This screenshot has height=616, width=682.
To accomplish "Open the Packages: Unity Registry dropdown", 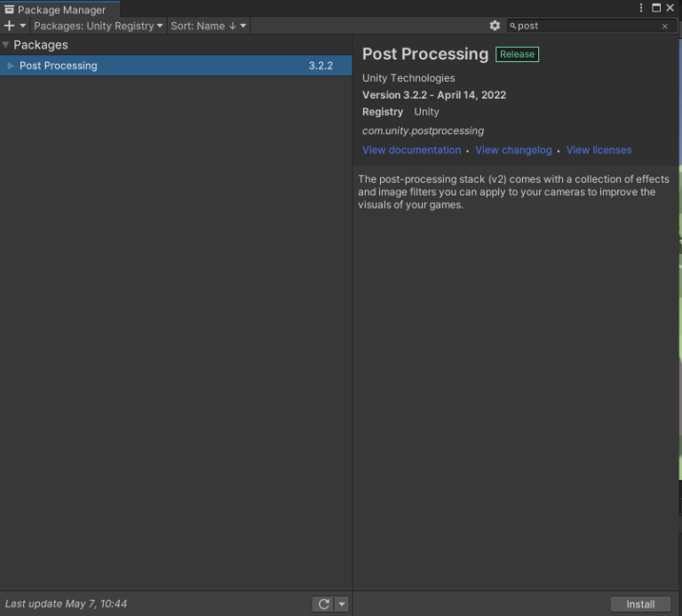I will click(x=98, y=26).
